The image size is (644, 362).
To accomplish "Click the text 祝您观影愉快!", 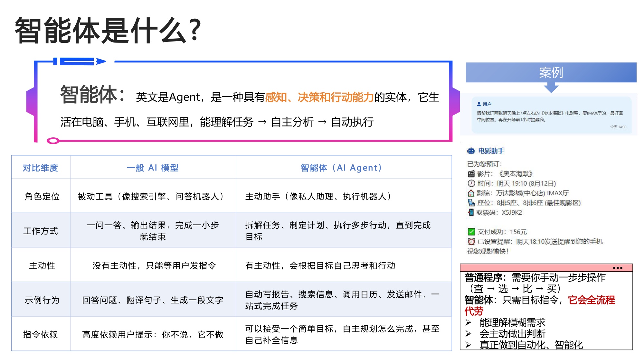I will pos(488,251).
